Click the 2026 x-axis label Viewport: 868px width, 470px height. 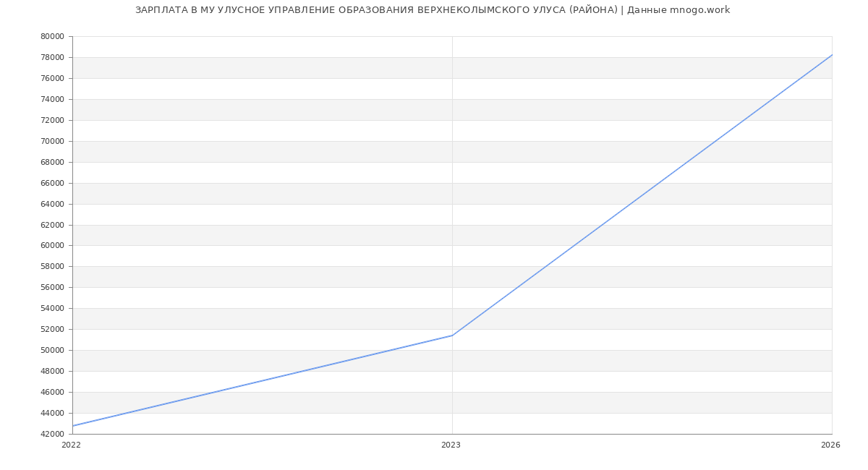[830, 445]
